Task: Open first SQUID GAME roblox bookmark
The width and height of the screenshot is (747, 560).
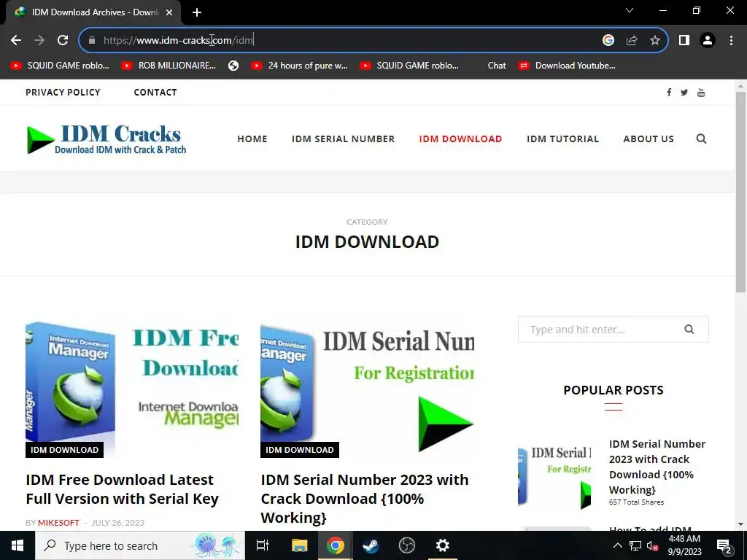Action: point(60,66)
